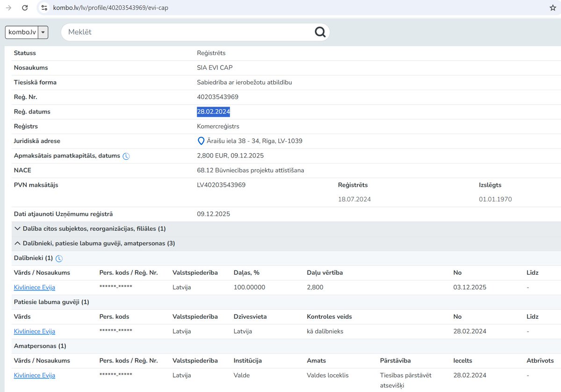This screenshot has height=392, width=561.
Task: Open the kombo.lv dropdown arrow
Action: coord(43,32)
